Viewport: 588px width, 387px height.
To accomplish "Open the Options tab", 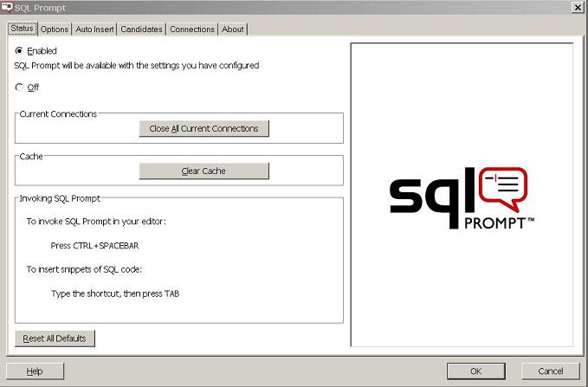I will tap(55, 29).
